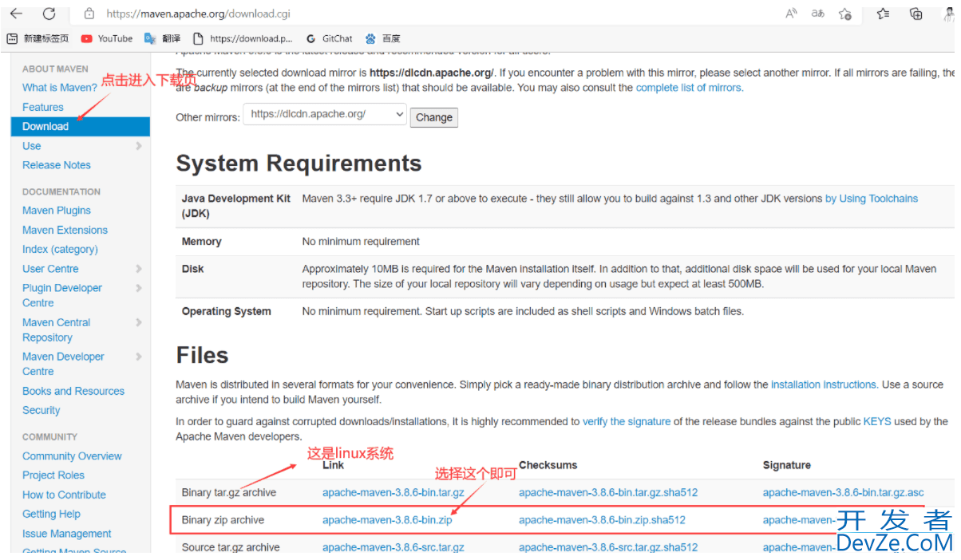Image resolution: width=961 pixels, height=560 pixels.
Task: Open Getting Help link
Action: click(x=51, y=514)
